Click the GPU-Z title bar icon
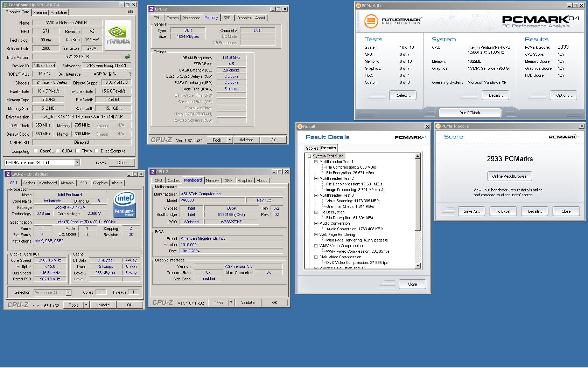 pos(5,5)
